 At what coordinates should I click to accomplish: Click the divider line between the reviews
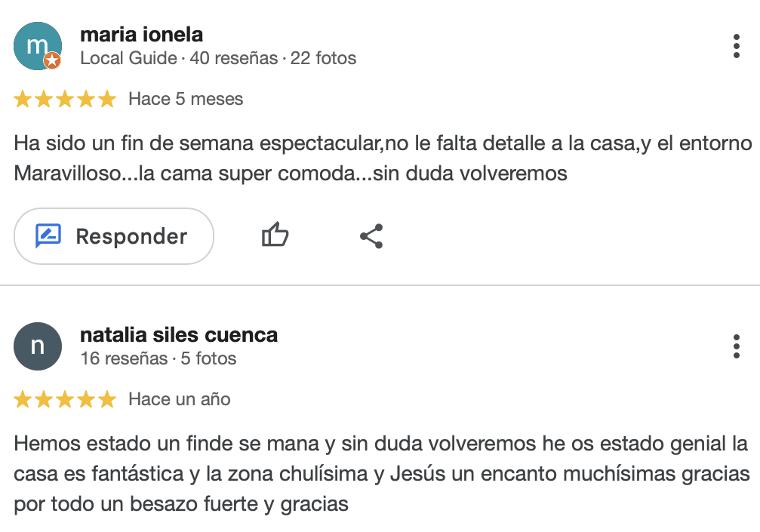point(380,285)
